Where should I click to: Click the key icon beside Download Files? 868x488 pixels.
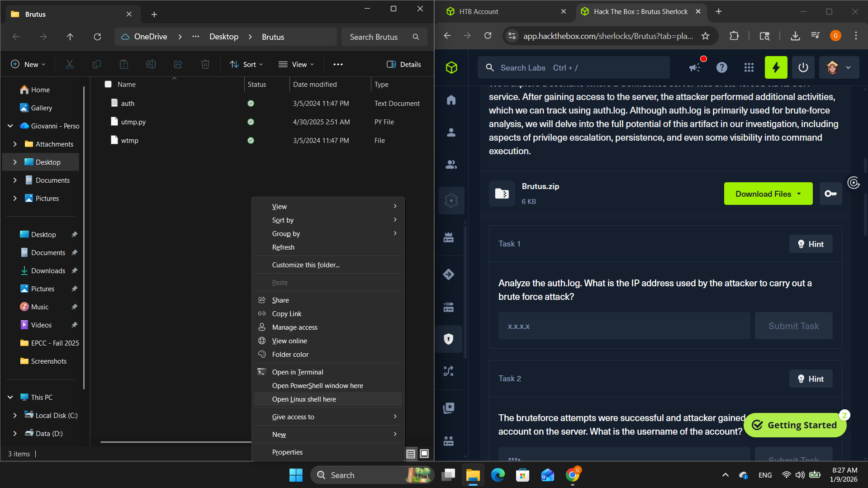click(x=830, y=194)
